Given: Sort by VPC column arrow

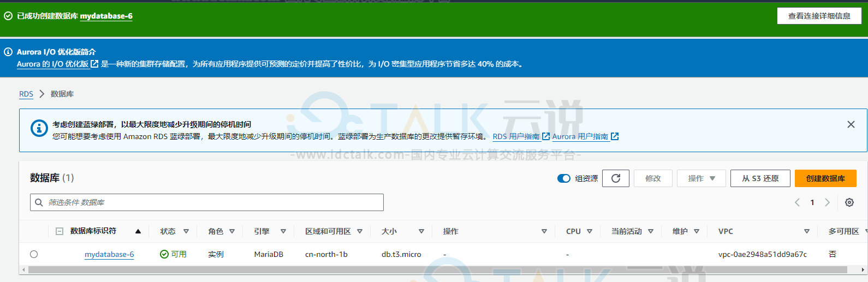Looking at the screenshot, I should tap(807, 231).
